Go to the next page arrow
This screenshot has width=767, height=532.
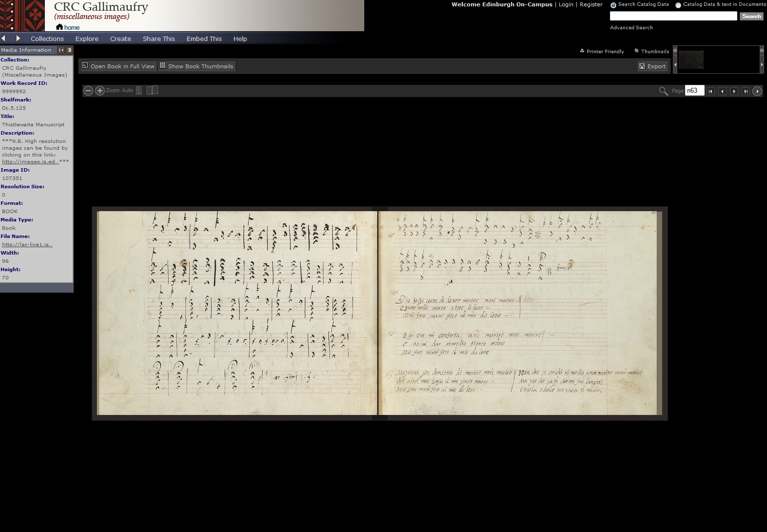coord(734,91)
